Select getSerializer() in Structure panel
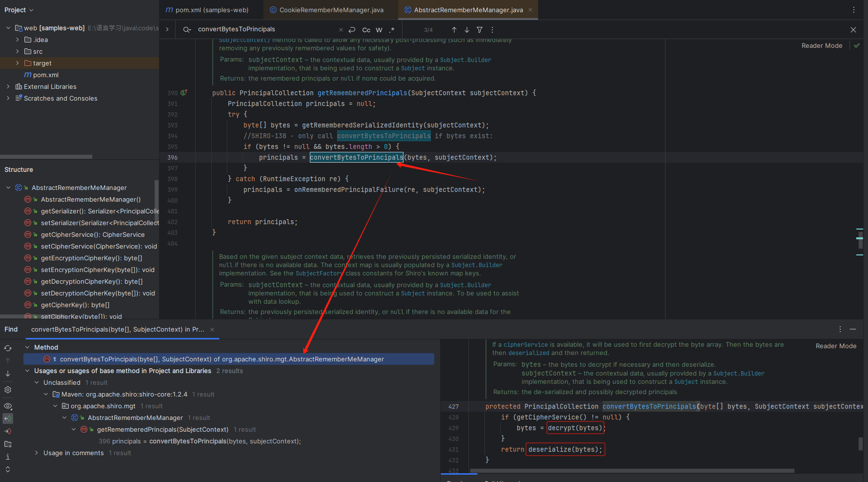This screenshot has width=868, height=482. coord(100,211)
